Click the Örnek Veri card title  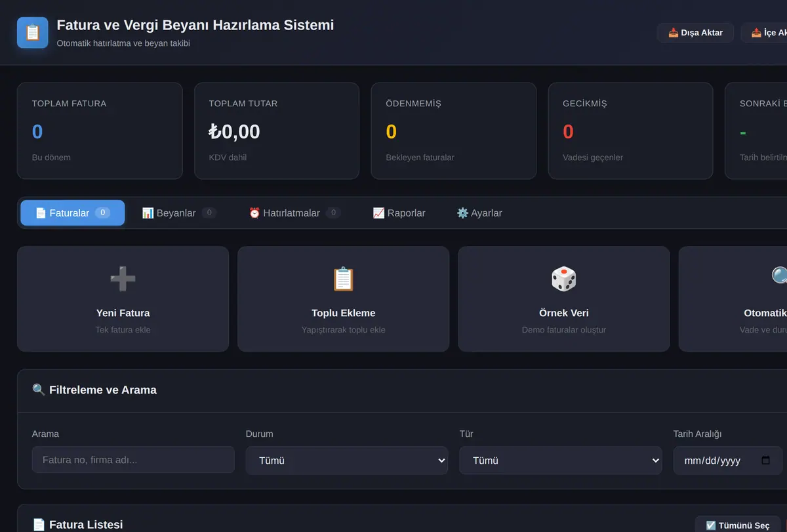(x=564, y=313)
